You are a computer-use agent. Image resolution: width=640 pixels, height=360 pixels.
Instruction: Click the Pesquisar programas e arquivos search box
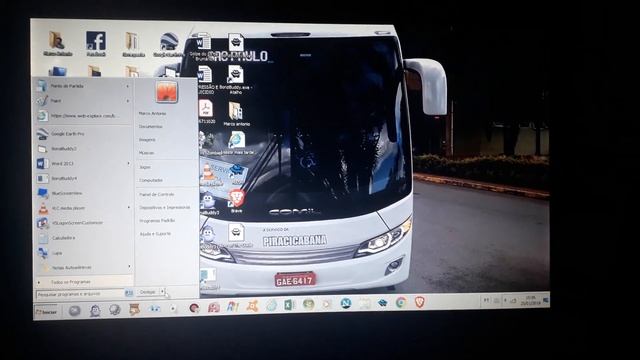(80, 294)
